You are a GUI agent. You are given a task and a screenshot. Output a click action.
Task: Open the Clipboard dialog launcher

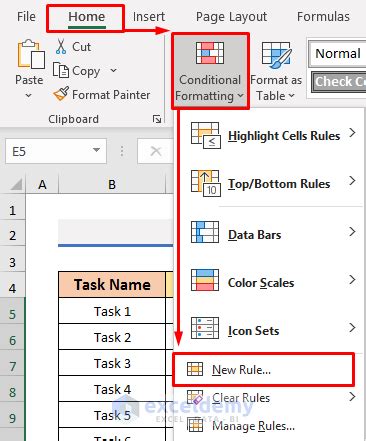157,119
